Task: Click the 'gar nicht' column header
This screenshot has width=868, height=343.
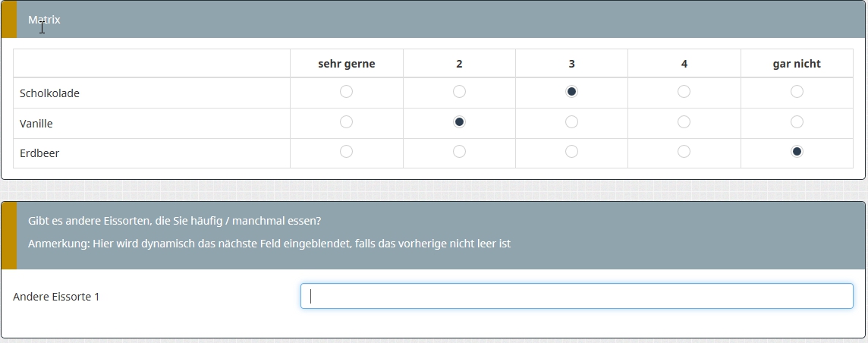Action: pos(796,64)
